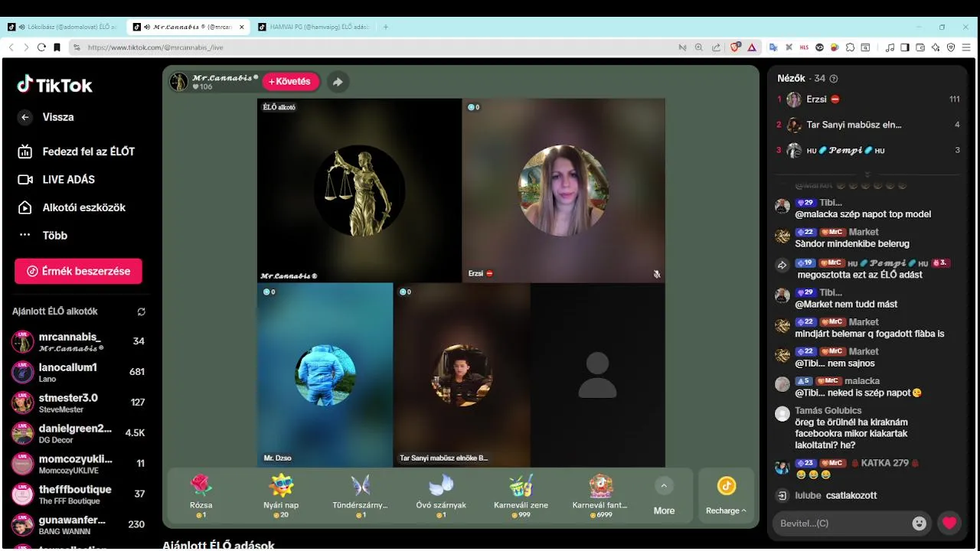Open momcozyukli live stream
The width and height of the screenshot is (980, 551).
(x=78, y=464)
